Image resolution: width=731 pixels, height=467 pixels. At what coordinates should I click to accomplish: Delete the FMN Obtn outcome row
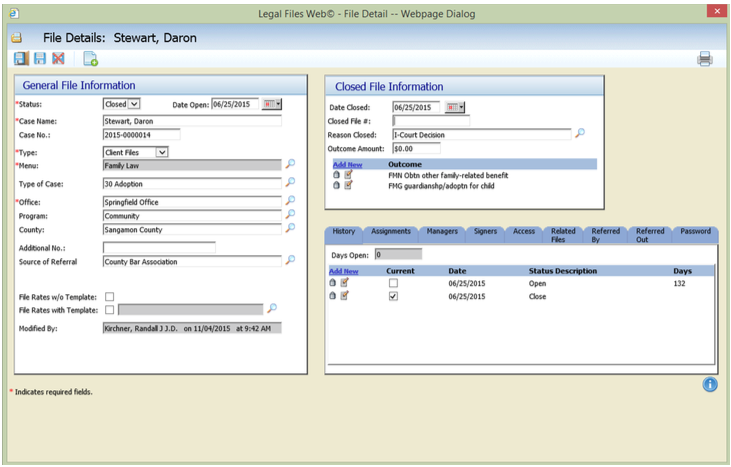pos(337,175)
